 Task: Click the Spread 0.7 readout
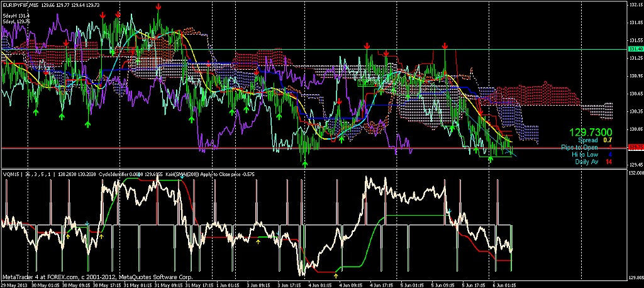tap(595, 140)
